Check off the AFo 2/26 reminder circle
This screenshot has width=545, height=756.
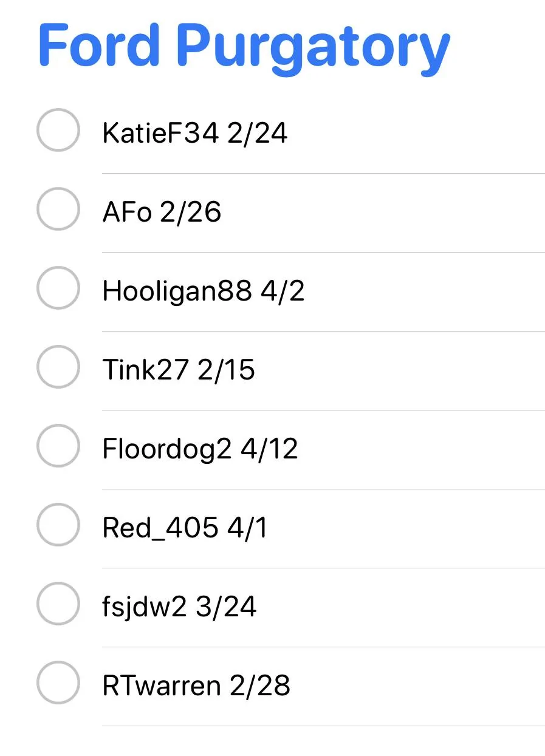coord(58,209)
